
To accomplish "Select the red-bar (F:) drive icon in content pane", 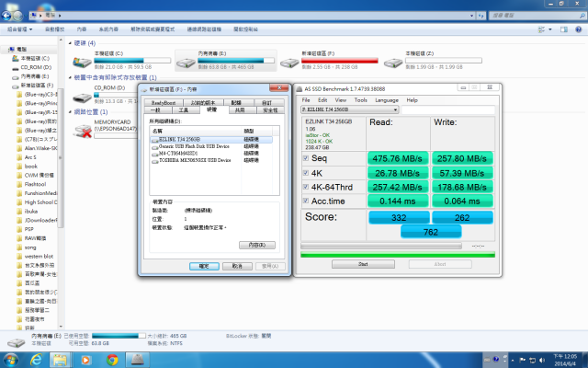I will coord(289,63).
